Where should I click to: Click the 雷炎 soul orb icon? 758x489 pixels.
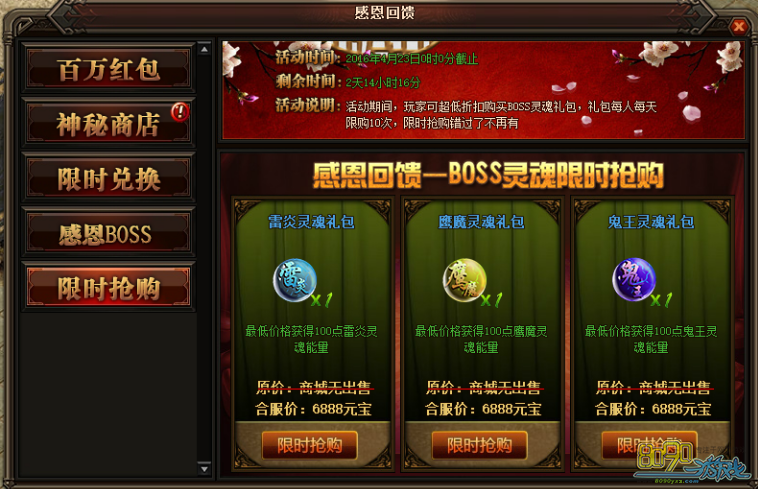click(x=295, y=281)
